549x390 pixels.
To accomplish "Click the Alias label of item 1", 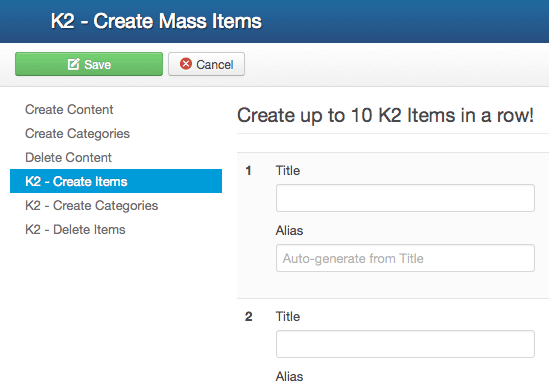I will pyautogui.click(x=289, y=231).
